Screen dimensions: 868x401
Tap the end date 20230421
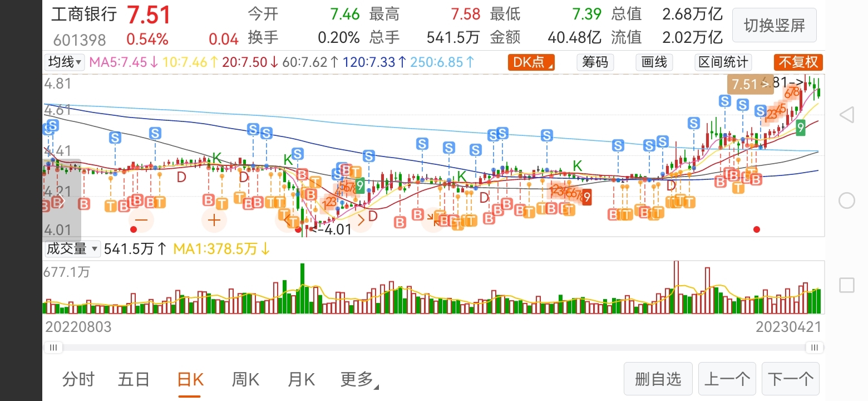tap(788, 327)
